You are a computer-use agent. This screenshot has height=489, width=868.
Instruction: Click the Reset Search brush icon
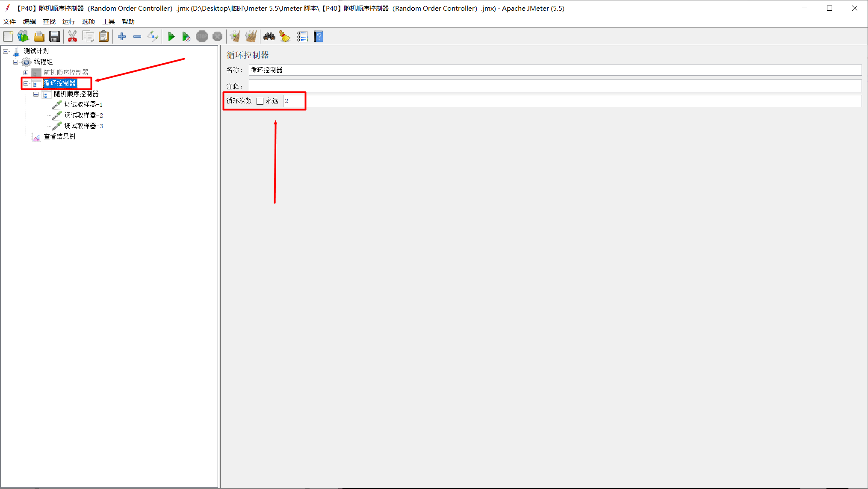[x=285, y=37]
